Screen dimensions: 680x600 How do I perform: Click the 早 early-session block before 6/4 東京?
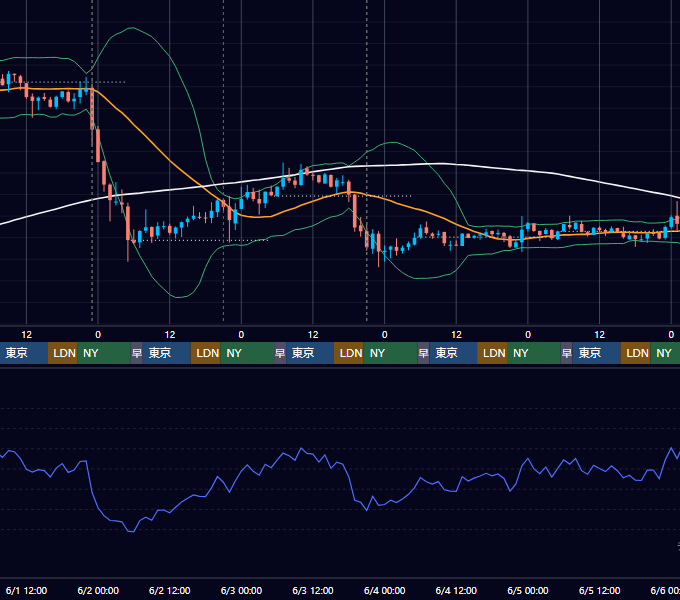click(x=423, y=353)
